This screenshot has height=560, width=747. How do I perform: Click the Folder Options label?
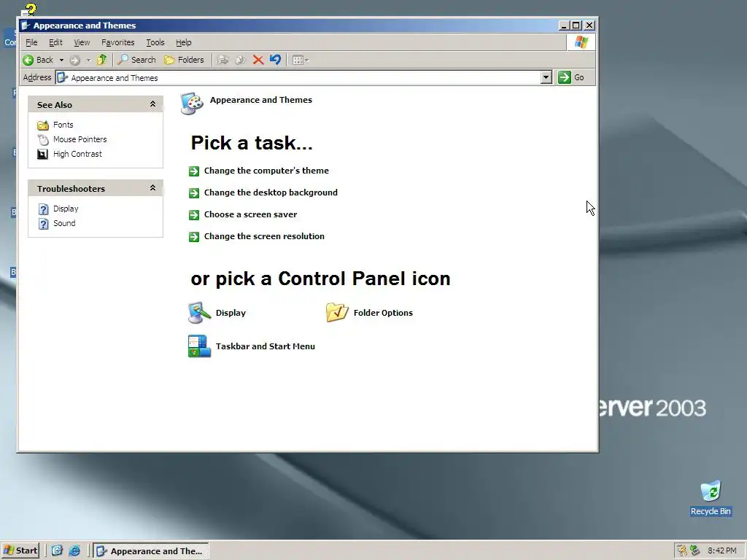(x=383, y=313)
